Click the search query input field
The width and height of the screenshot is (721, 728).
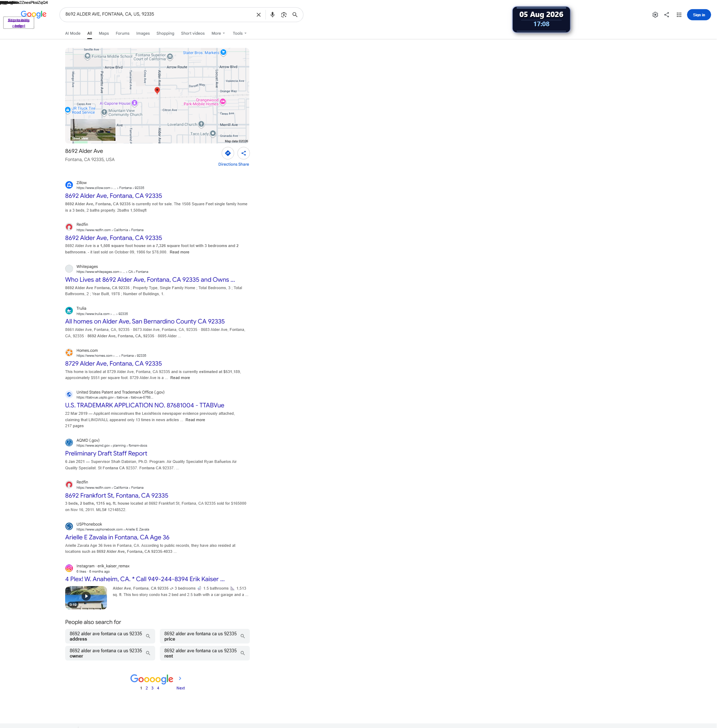(x=158, y=14)
